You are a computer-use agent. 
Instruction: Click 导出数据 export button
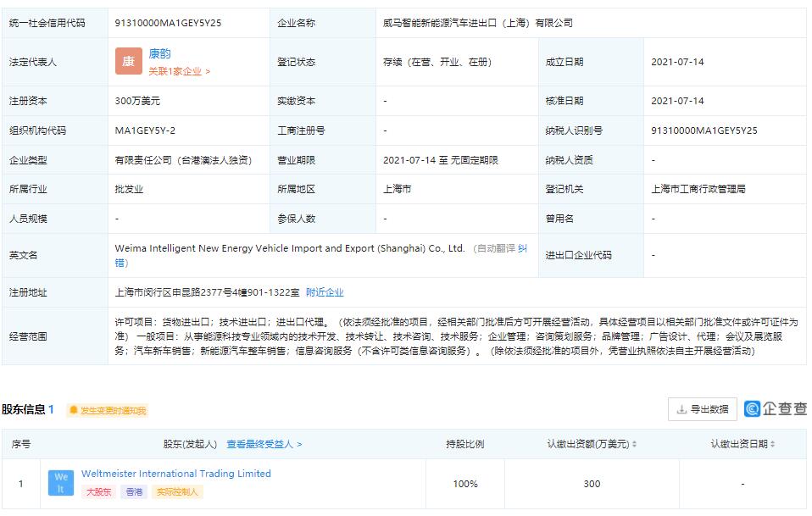(702, 409)
